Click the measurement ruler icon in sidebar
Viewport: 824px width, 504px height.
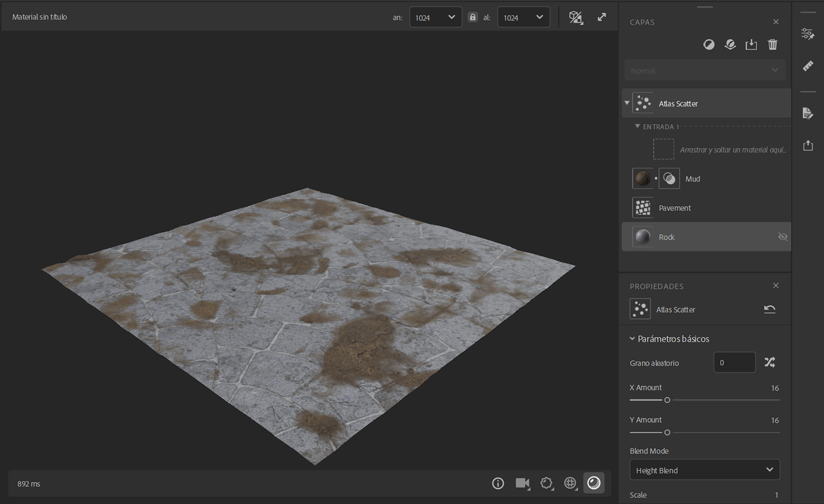[x=808, y=66]
